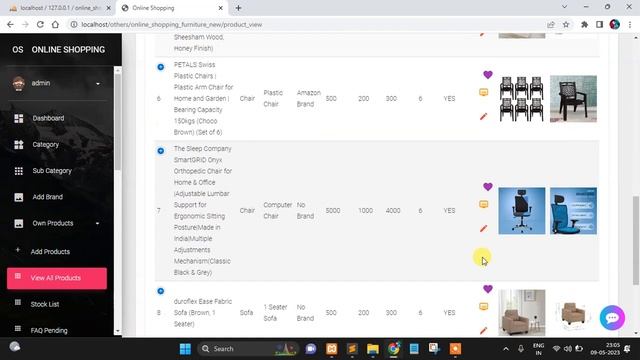Click the address bar URL field
The height and width of the screenshot is (360, 640).
click(306, 24)
